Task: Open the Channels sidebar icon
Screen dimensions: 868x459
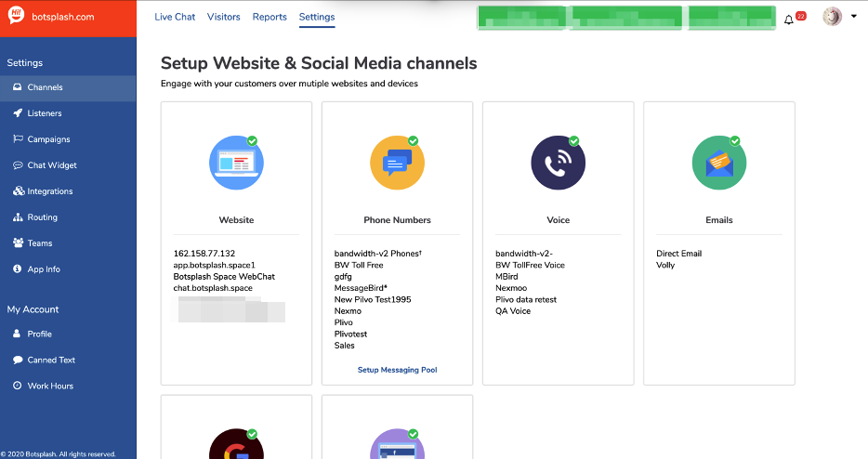Action: click(17, 87)
